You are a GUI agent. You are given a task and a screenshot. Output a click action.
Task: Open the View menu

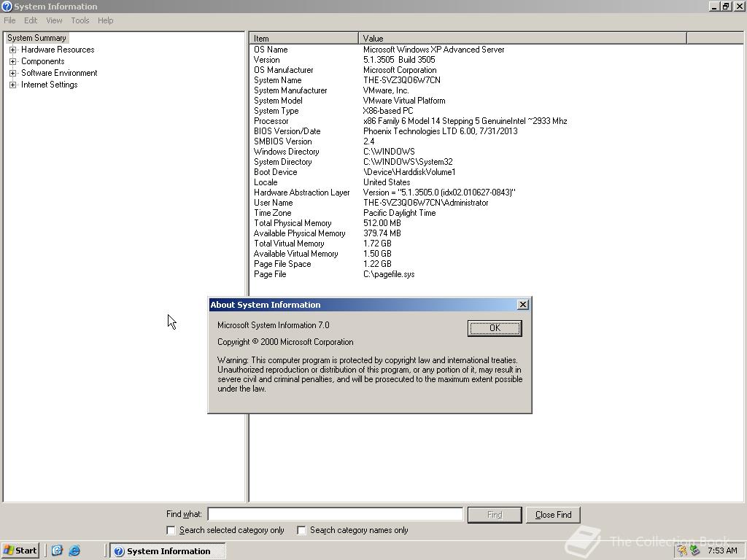[x=54, y=20]
